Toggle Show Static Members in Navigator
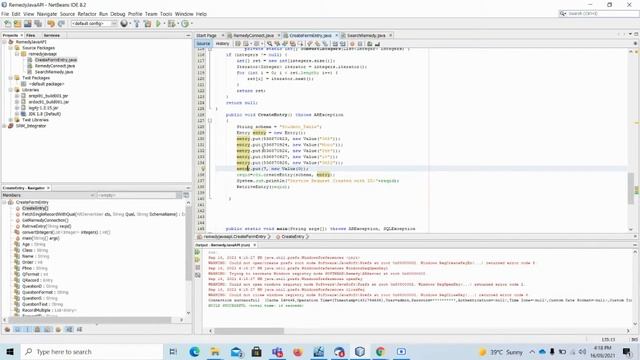 coord(27,329)
